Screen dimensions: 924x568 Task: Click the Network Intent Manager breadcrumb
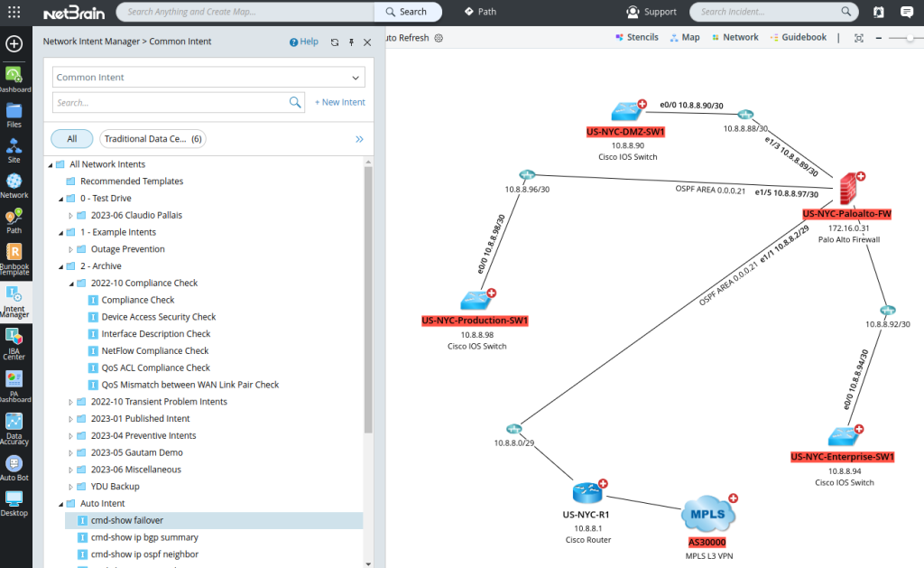point(91,42)
